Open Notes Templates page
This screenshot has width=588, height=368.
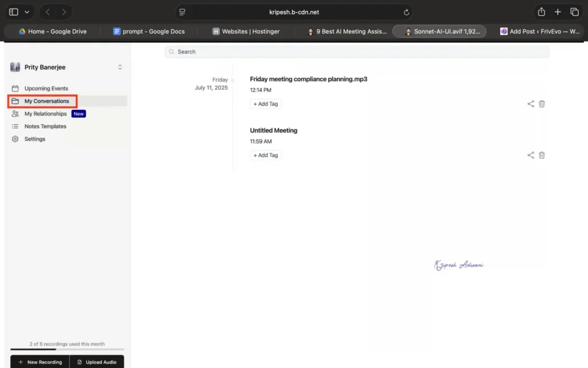[x=45, y=126]
